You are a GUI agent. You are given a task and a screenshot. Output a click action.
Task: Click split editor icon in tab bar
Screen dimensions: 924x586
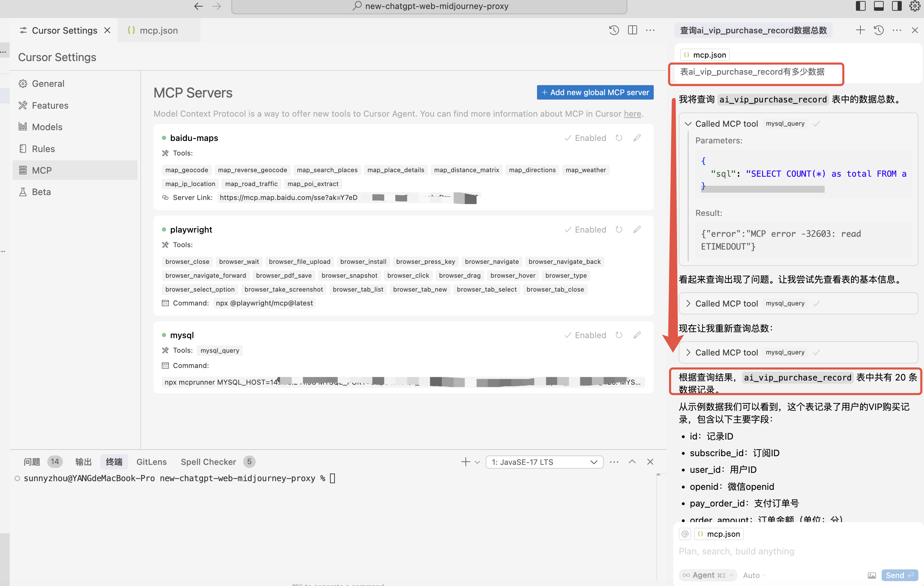pos(632,30)
